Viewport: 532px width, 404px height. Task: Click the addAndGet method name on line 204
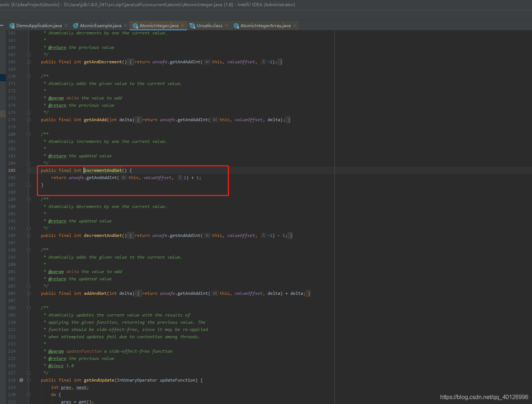point(95,293)
